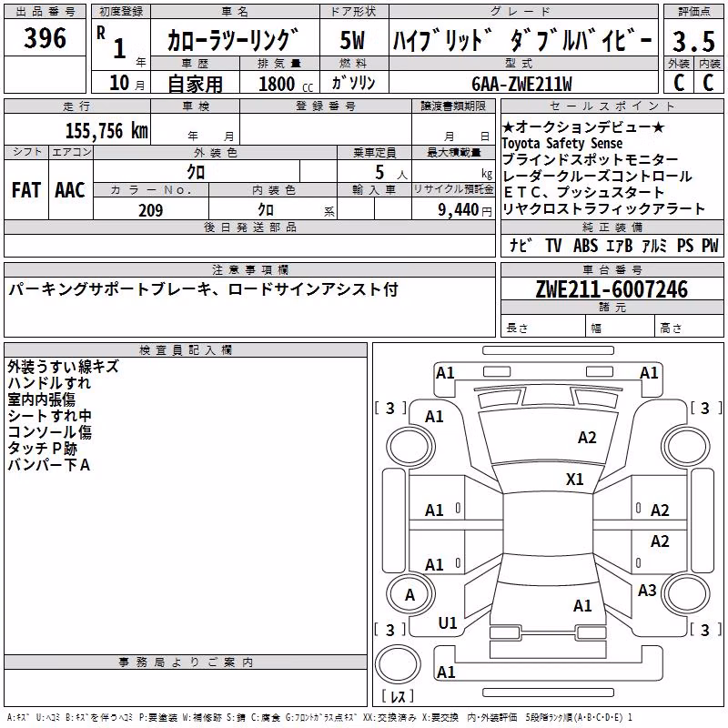Click the 純正装備 header
The image size is (728, 728).
coord(612,227)
